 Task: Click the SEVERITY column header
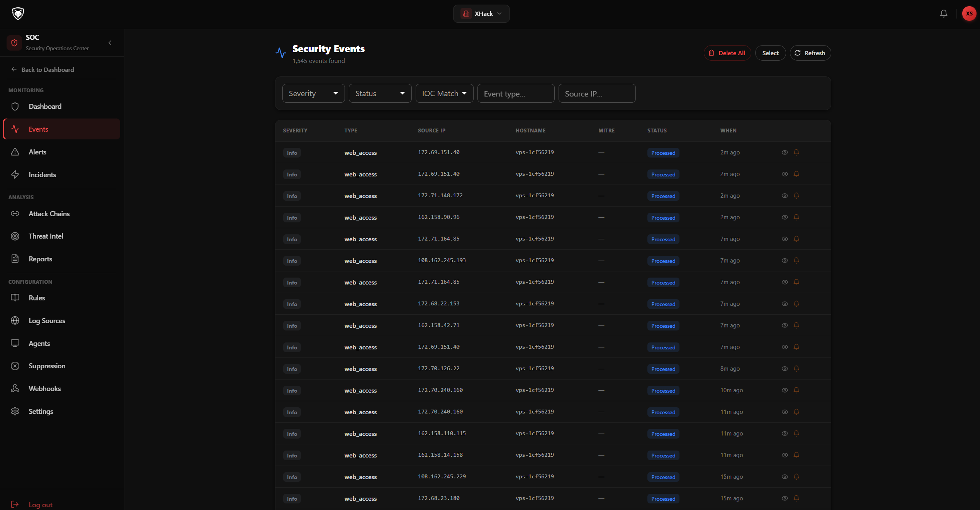pos(295,130)
